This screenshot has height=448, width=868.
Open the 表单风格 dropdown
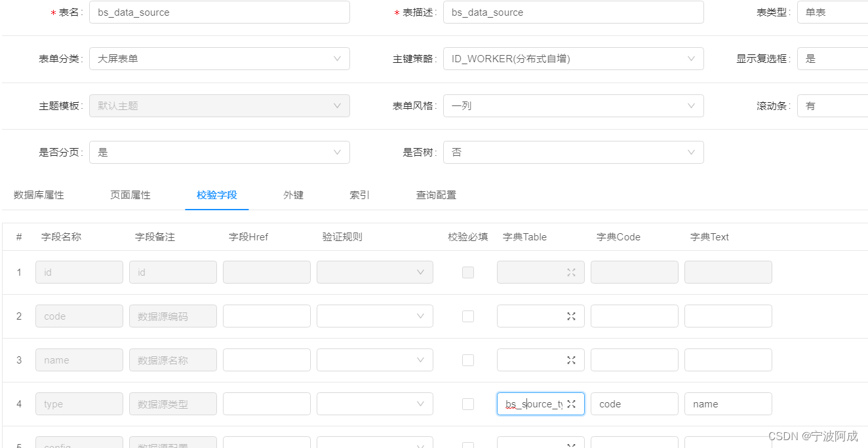click(573, 105)
